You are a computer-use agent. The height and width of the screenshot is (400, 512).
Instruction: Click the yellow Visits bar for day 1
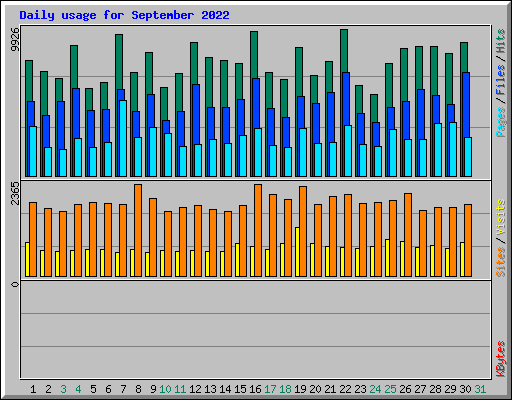pyautogui.click(x=27, y=259)
